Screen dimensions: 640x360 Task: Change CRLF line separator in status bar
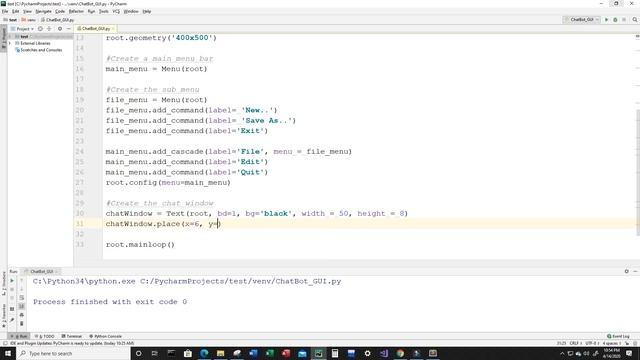(x=575, y=343)
